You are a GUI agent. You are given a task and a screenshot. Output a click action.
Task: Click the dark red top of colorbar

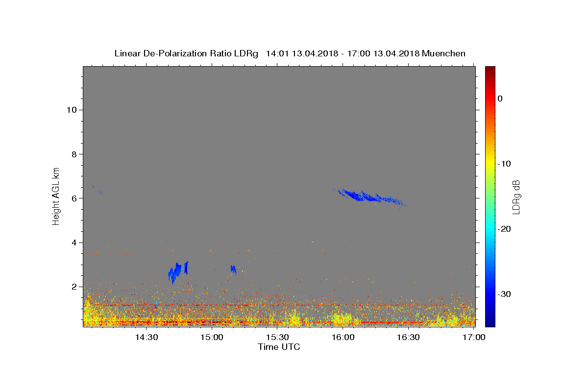point(490,70)
